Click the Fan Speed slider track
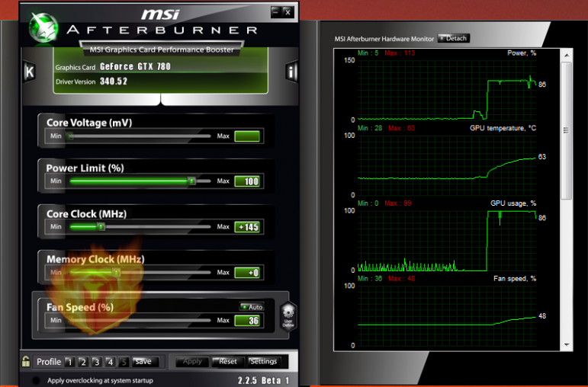The image size is (588, 387). click(x=140, y=320)
